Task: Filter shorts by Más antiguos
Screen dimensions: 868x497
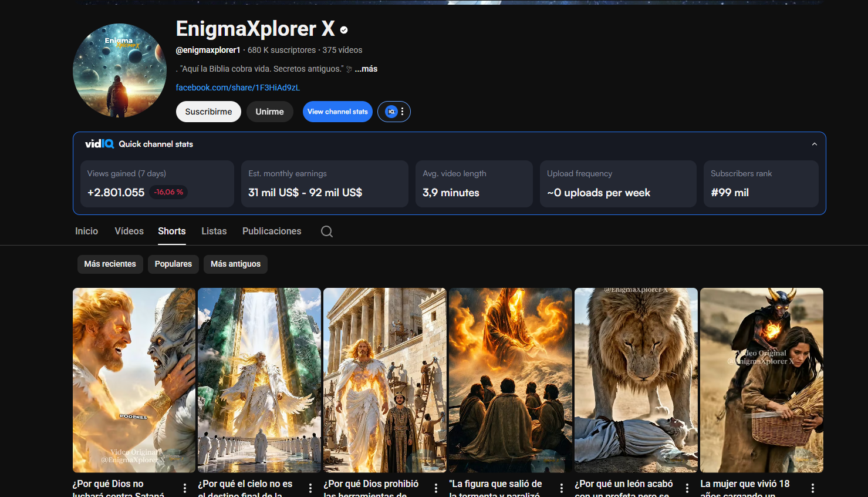Action: [x=236, y=264]
